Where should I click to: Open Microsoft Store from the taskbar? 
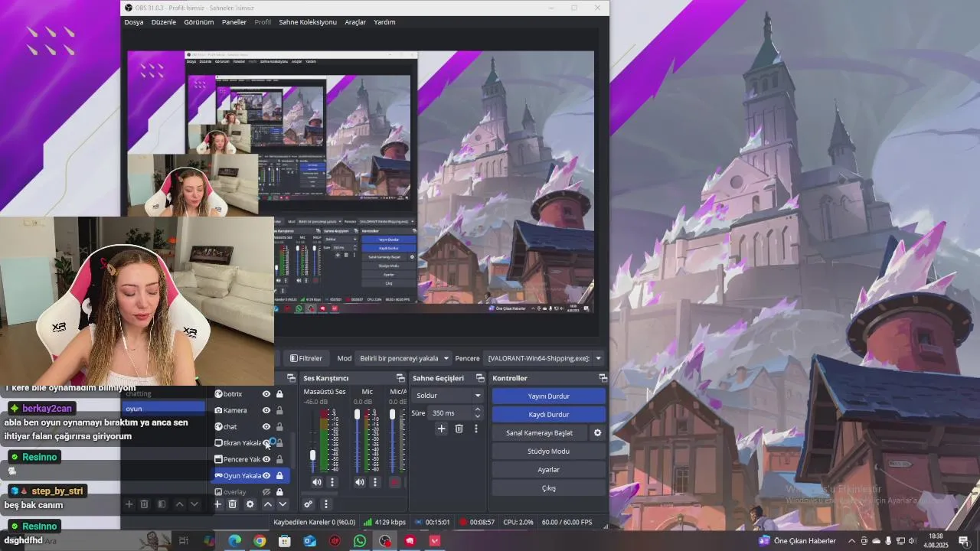pyautogui.click(x=285, y=541)
